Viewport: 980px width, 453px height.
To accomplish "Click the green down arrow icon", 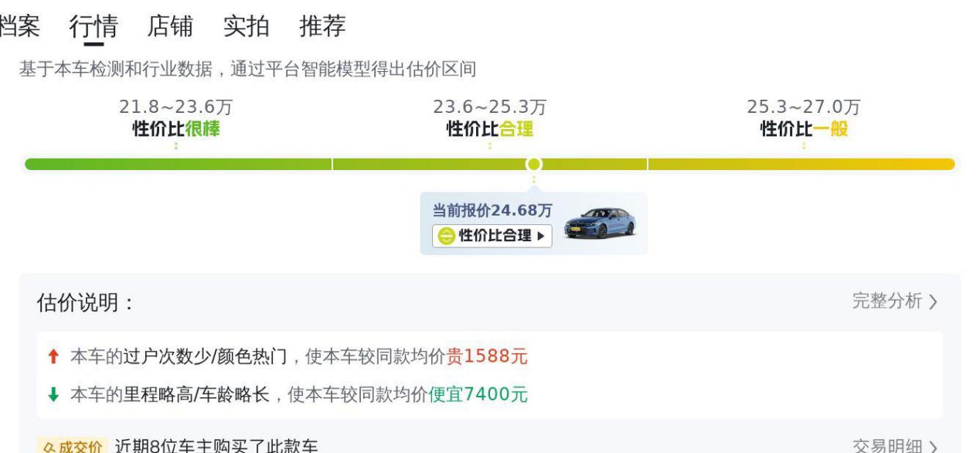I will coord(53,395).
